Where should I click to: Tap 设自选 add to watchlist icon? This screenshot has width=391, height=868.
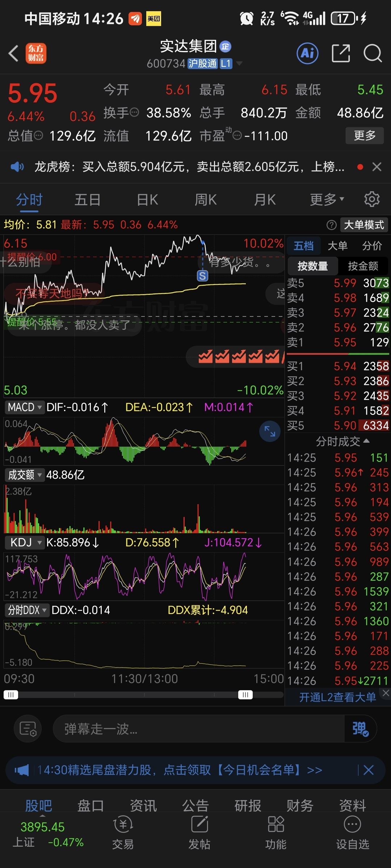[353, 833]
